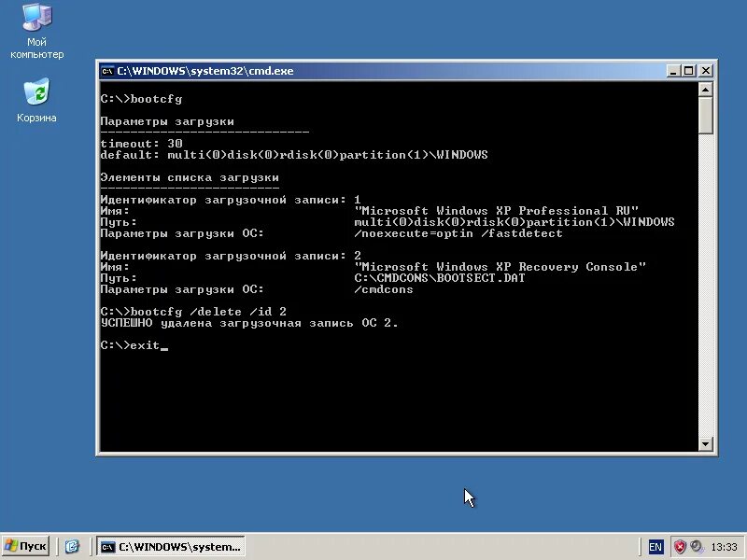This screenshot has width=747, height=560.
Task: Click the 'УСПЕШНО удалена загрузочная запись' line
Action: coord(249,323)
